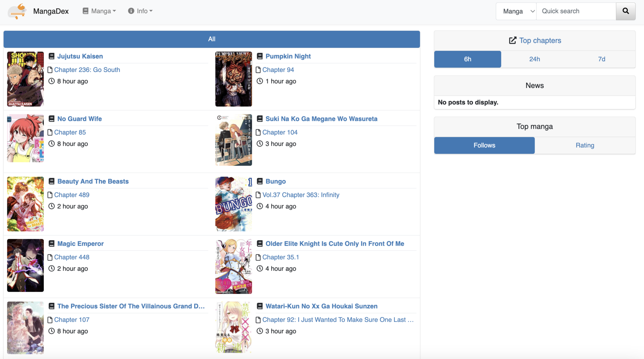644x359 pixels.
Task: Click book icon beside Beauty And The Beasts
Action: point(52,181)
